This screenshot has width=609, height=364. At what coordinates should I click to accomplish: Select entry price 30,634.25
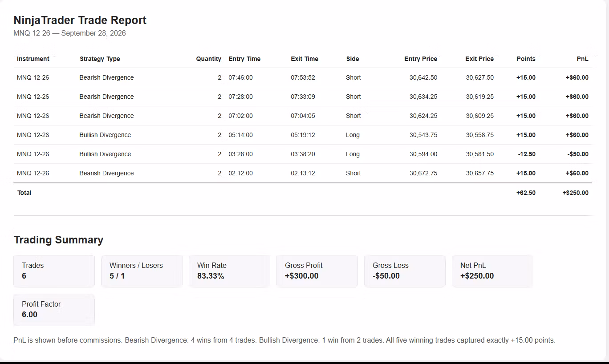pos(423,97)
